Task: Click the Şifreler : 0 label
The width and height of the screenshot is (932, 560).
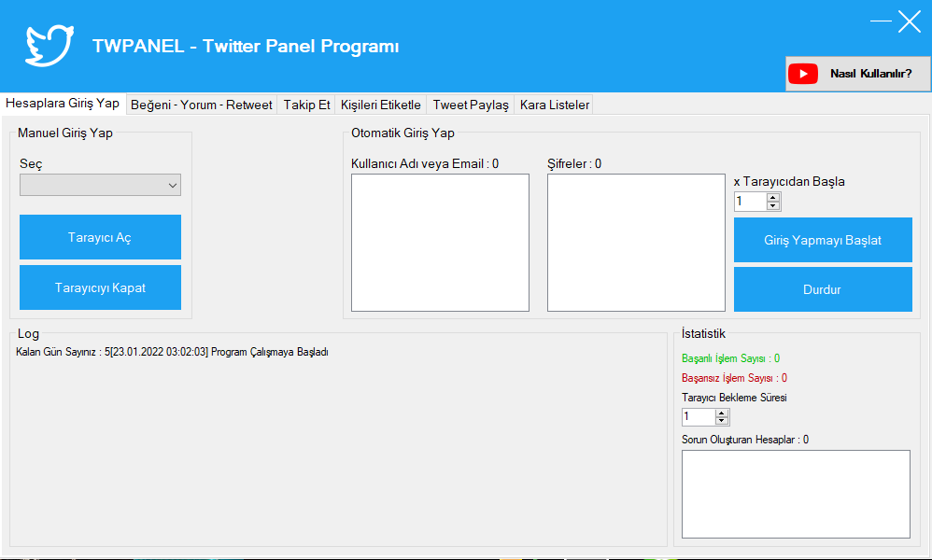Action: [x=574, y=164]
